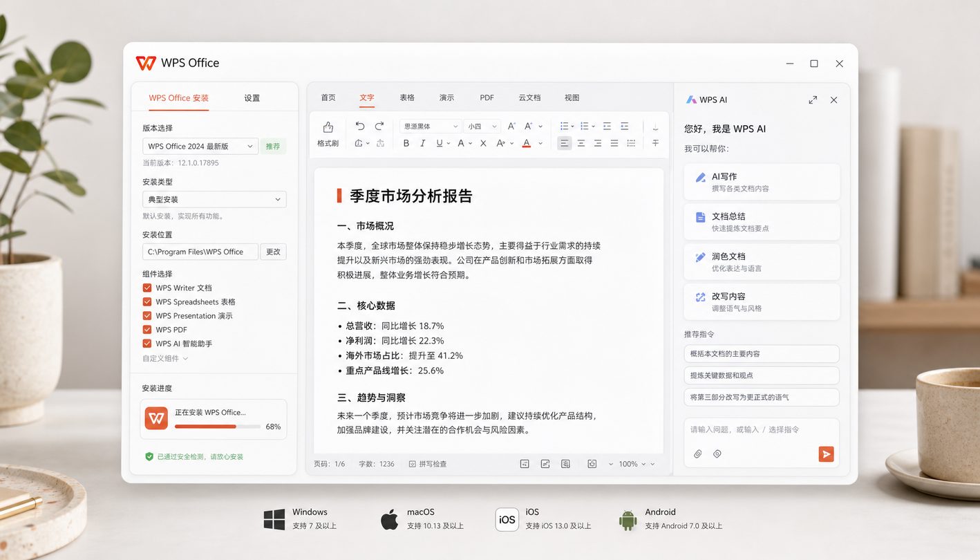
Task: Click the 页码: 1/6 status entry
Action: [330, 464]
